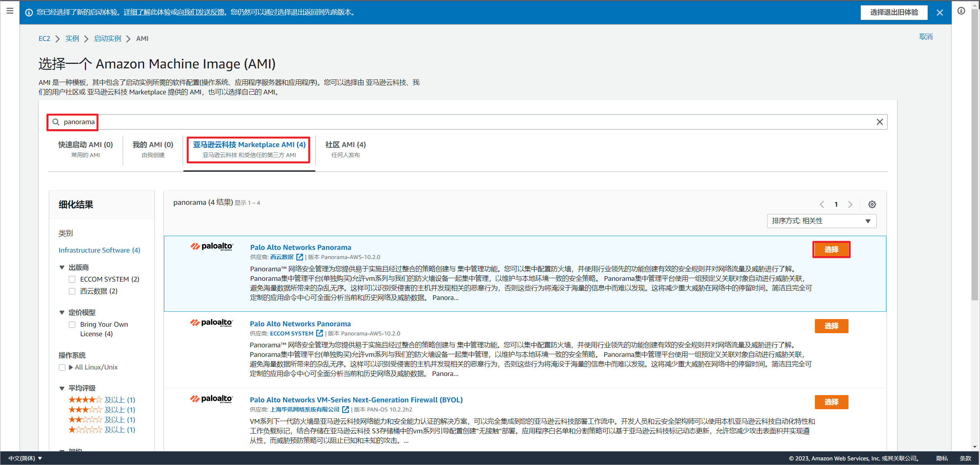
Task: Open the info panel icon at top right
Action: click(x=961, y=11)
